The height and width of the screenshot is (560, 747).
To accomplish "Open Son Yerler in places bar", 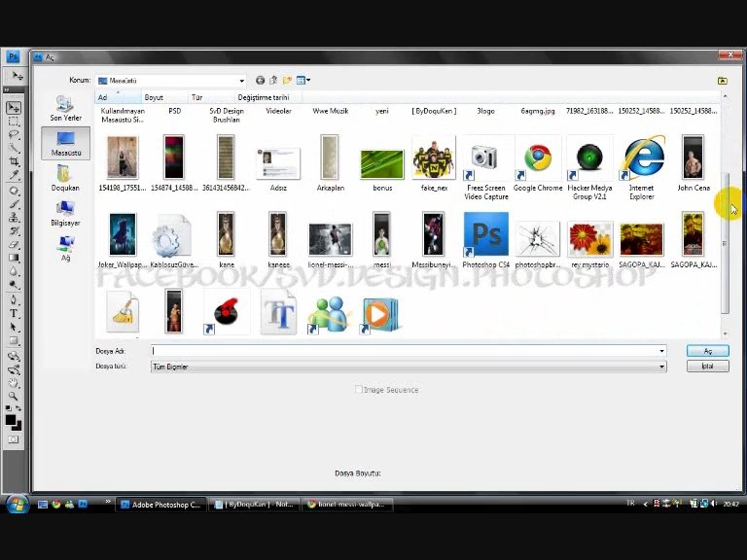I will point(65,108).
